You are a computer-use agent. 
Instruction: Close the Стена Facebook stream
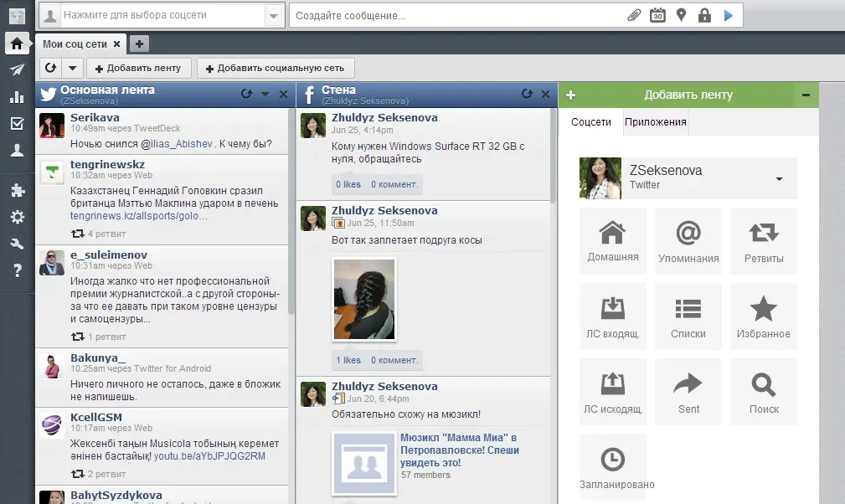(545, 95)
